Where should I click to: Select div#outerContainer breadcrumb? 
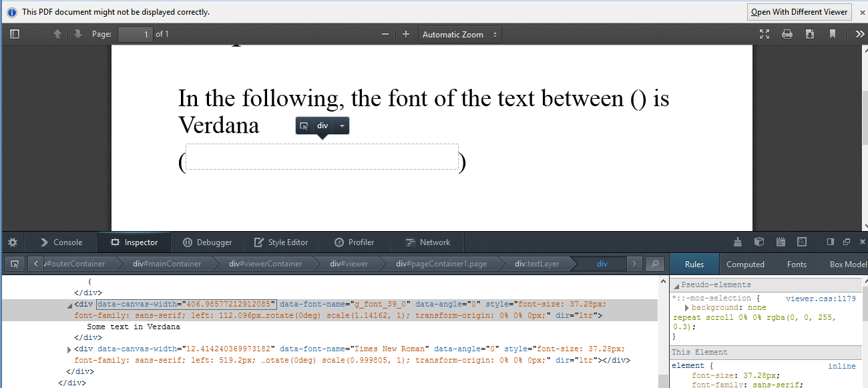pos(76,264)
